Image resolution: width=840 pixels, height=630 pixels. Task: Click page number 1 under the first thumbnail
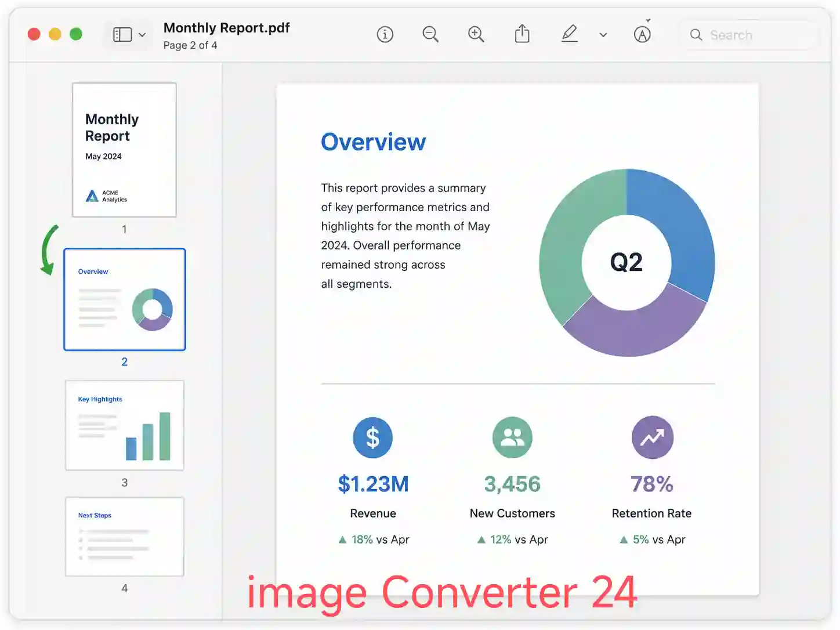pyautogui.click(x=124, y=229)
